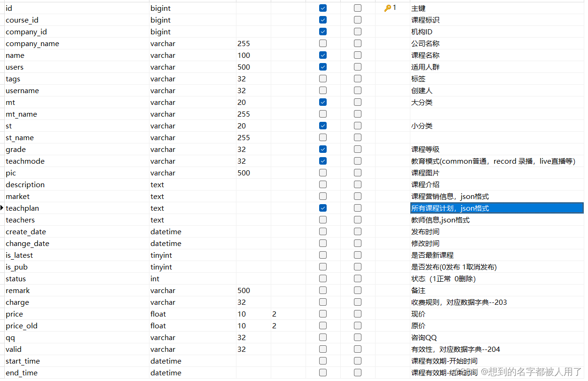This screenshot has height=381, width=588.
Task: Enable the second checkbox on the teachers row
Action: pyautogui.click(x=357, y=220)
